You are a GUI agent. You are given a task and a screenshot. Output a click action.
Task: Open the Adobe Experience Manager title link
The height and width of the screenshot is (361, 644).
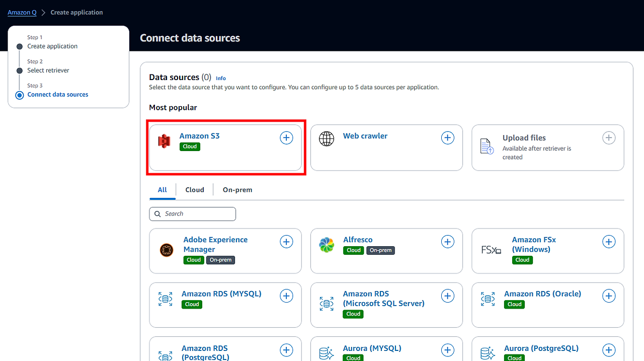coord(215,245)
